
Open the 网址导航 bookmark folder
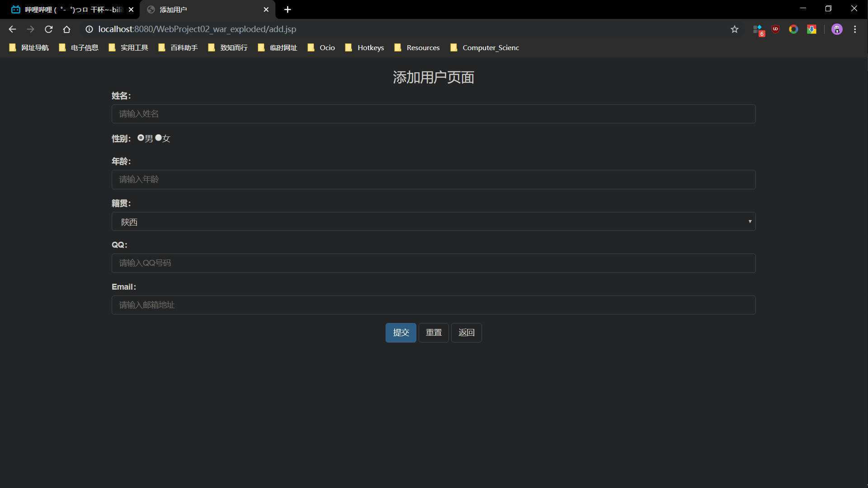click(x=29, y=48)
